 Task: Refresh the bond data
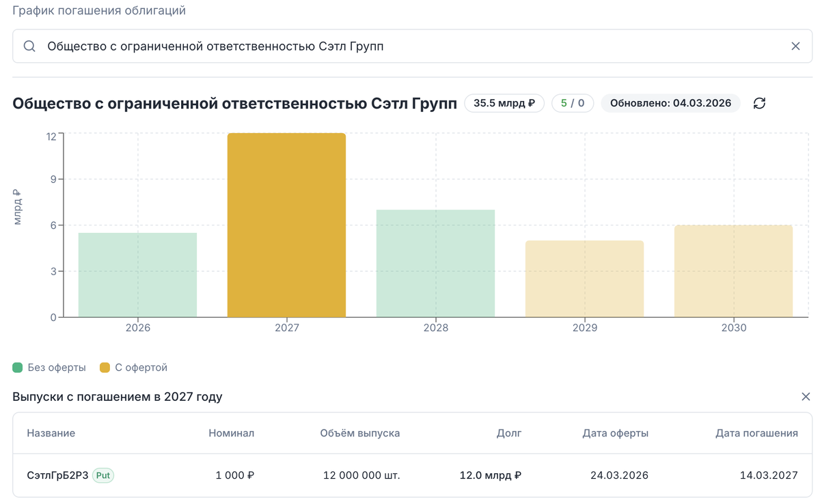(759, 103)
